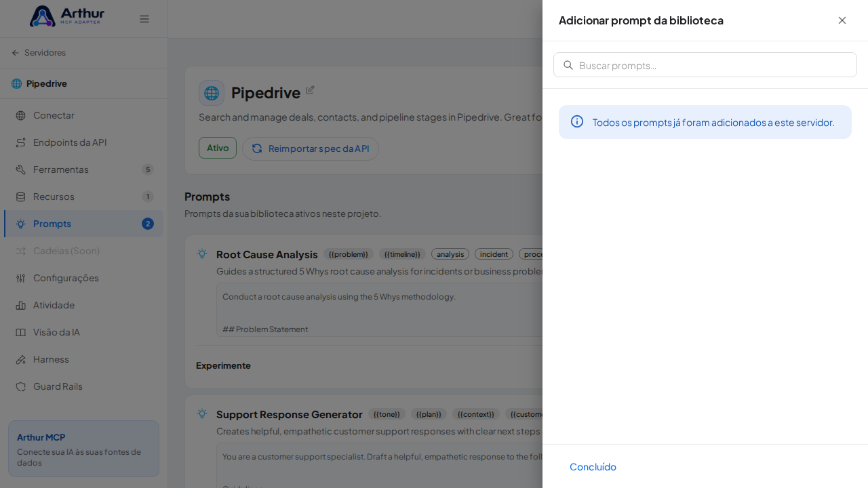Click the back arrow beside Servidores

pos(16,53)
